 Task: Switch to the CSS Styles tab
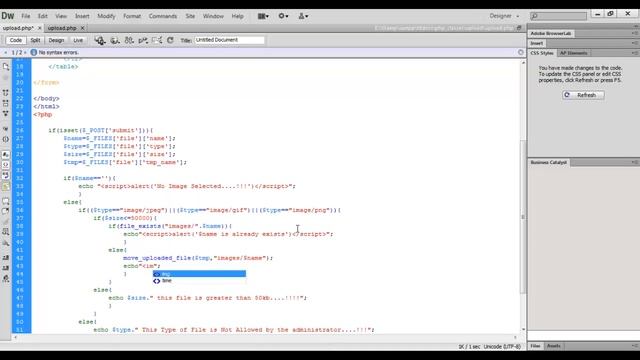542,53
